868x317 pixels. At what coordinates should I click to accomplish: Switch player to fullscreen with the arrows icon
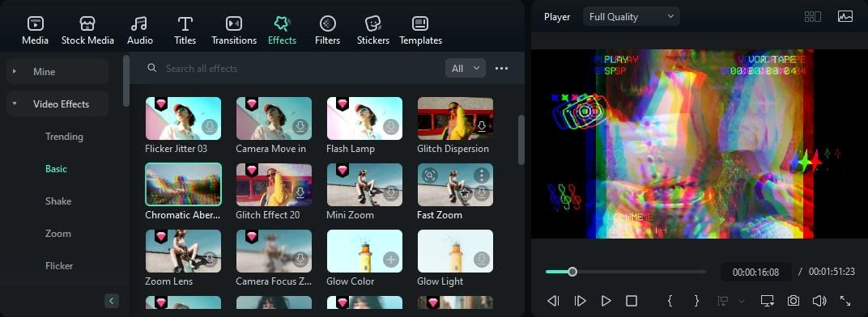tap(845, 300)
